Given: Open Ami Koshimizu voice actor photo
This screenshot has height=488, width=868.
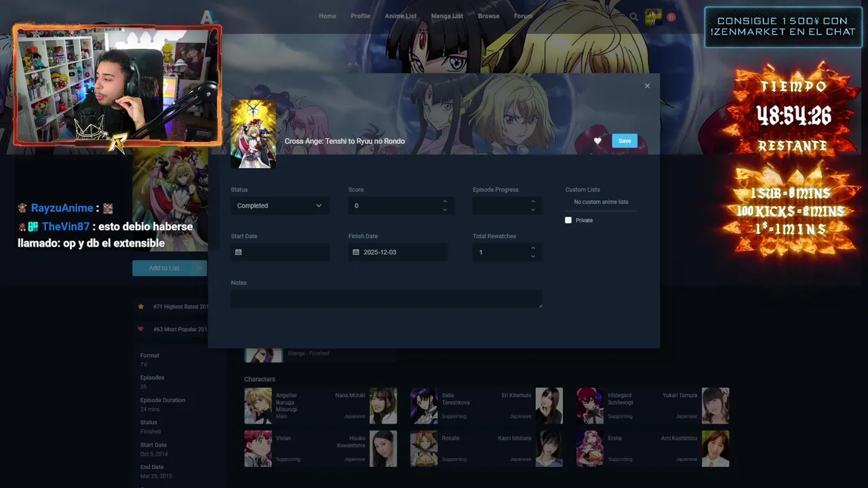Looking at the screenshot, I should [715, 449].
